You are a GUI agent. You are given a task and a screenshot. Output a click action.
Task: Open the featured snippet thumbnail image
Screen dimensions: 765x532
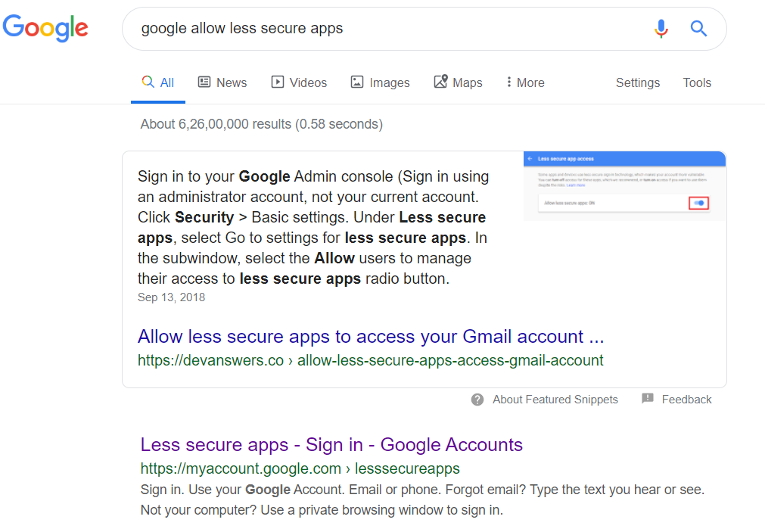(x=624, y=185)
